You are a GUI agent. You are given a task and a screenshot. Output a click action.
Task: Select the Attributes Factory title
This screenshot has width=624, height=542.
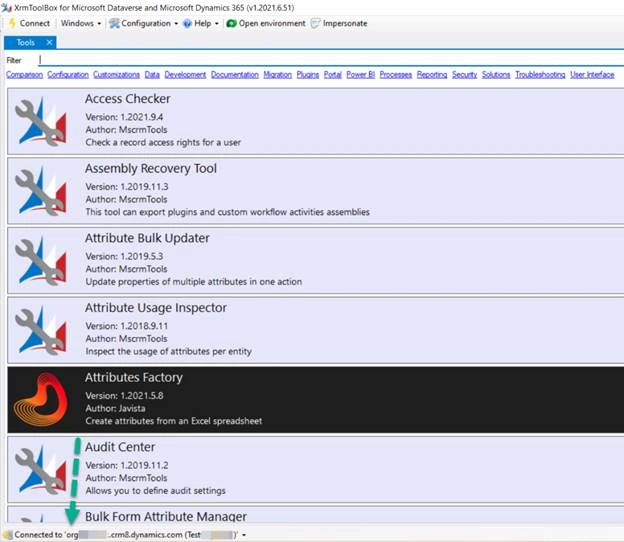(x=134, y=378)
